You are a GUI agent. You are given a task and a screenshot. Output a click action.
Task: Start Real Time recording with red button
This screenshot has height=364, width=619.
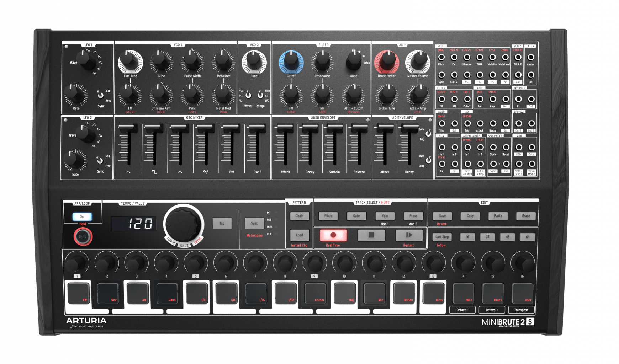click(333, 235)
